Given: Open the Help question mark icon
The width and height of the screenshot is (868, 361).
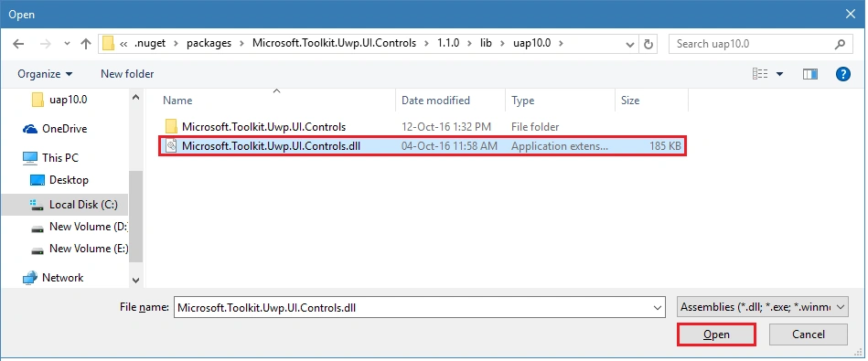Looking at the screenshot, I should [842, 74].
